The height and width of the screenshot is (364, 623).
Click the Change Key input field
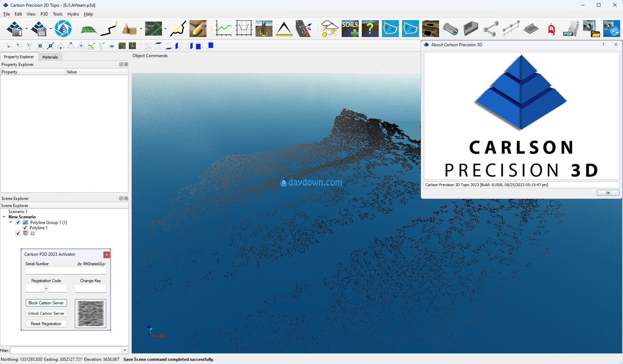coord(90,288)
